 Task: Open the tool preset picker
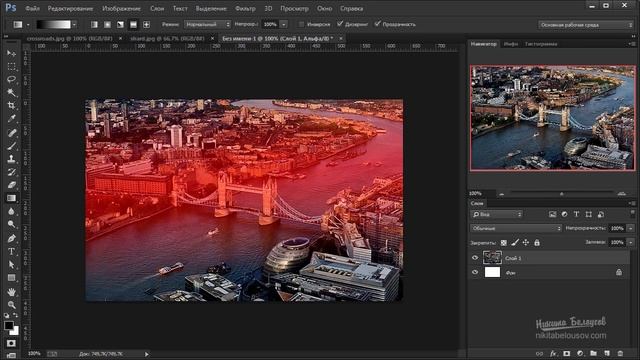pos(21,24)
